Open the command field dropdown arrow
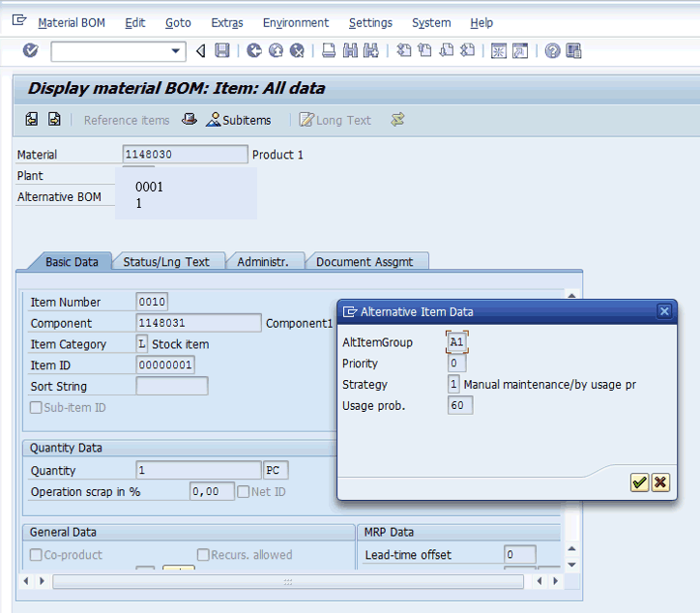The image size is (700, 613). (x=176, y=51)
